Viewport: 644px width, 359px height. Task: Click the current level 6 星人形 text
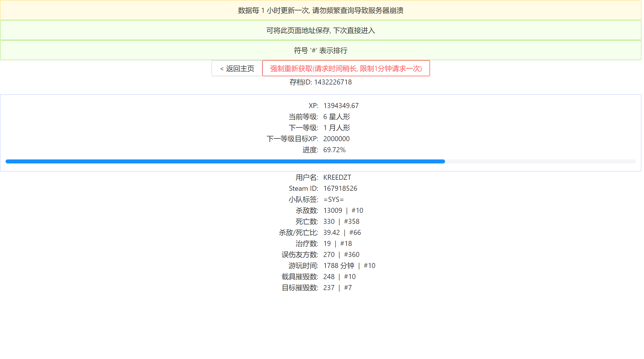point(337,117)
